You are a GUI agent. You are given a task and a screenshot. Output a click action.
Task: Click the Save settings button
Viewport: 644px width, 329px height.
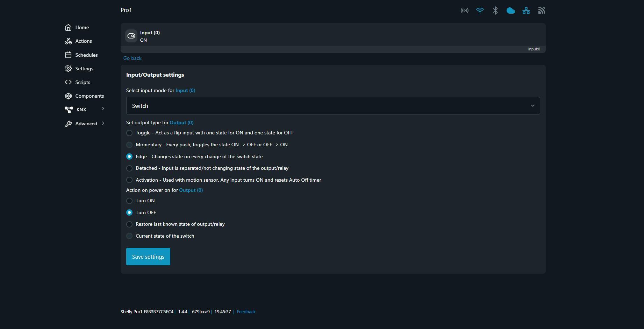pos(148,257)
